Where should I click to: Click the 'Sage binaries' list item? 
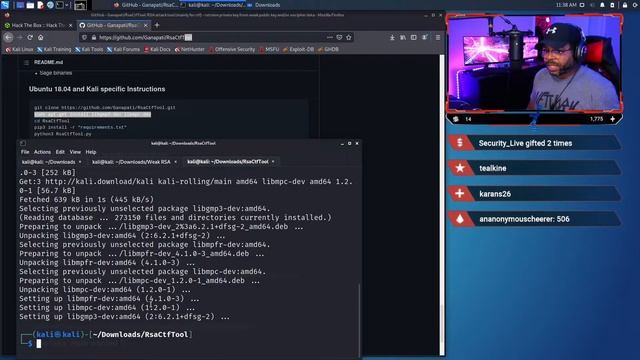(x=56, y=73)
